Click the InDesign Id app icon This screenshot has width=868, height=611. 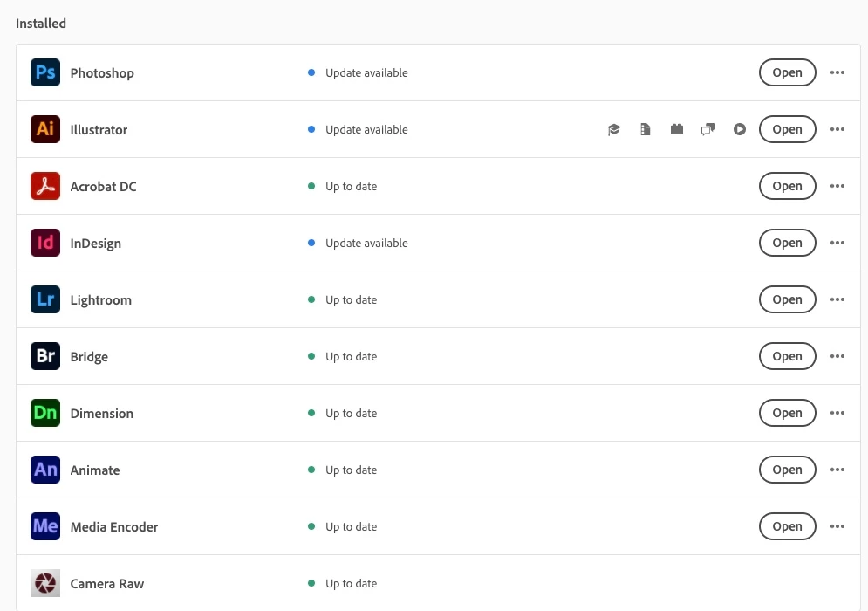pos(45,243)
